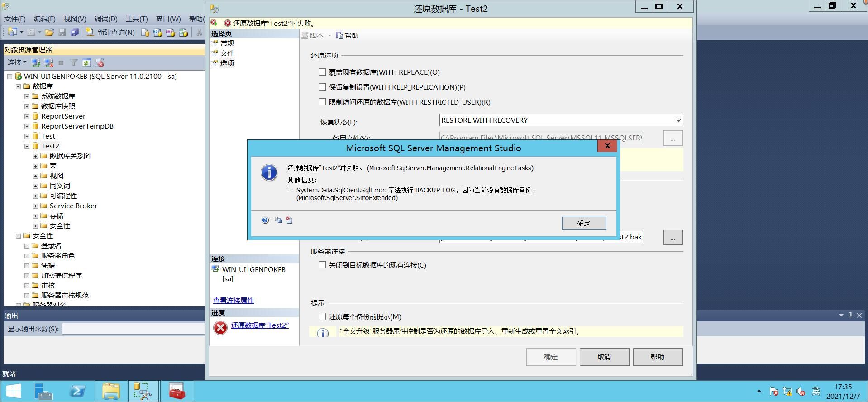
Task: Click the Filter funnel icon in Object Explorer
Action: click(74, 62)
